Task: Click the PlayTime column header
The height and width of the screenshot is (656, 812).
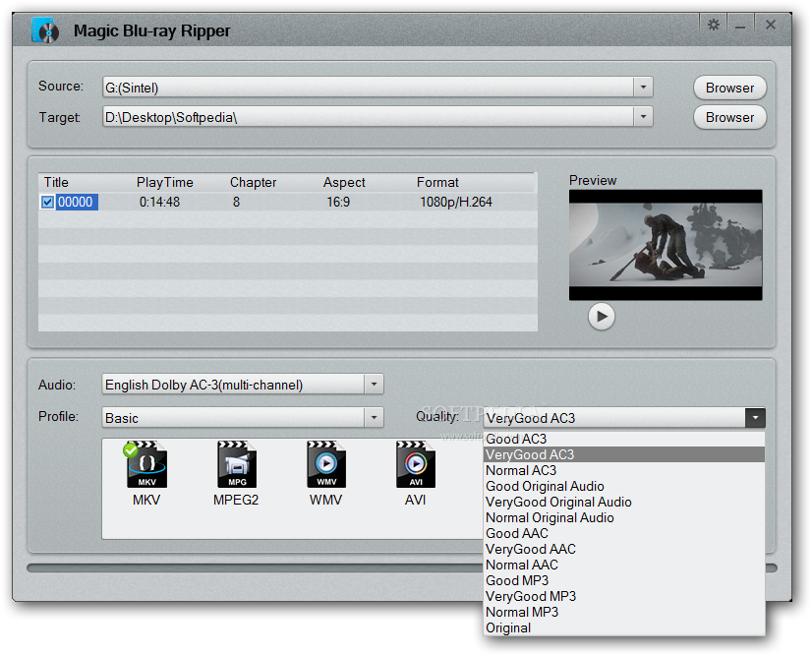Action: click(165, 182)
